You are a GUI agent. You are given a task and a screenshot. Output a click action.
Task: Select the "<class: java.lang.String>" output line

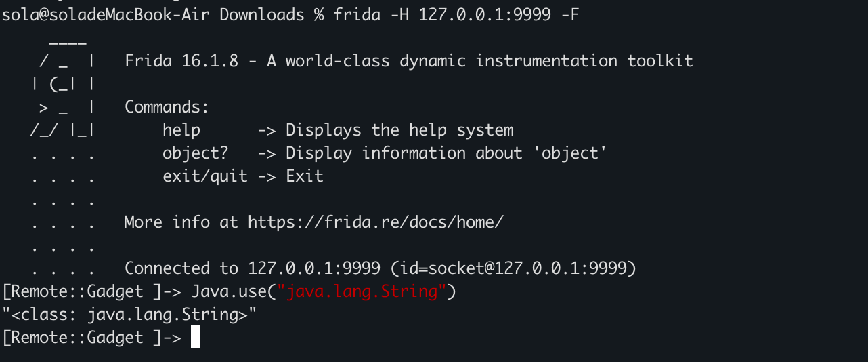tap(130, 315)
